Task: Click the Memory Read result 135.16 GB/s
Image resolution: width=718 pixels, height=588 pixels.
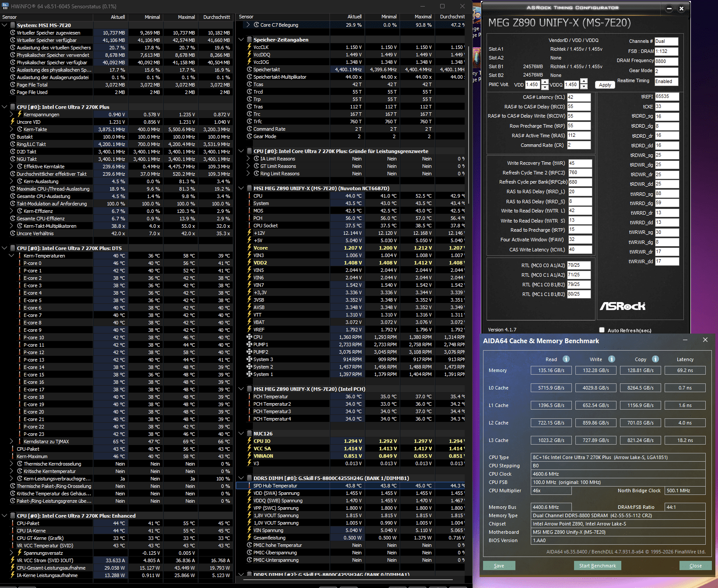Action: (x=551, y=370)
